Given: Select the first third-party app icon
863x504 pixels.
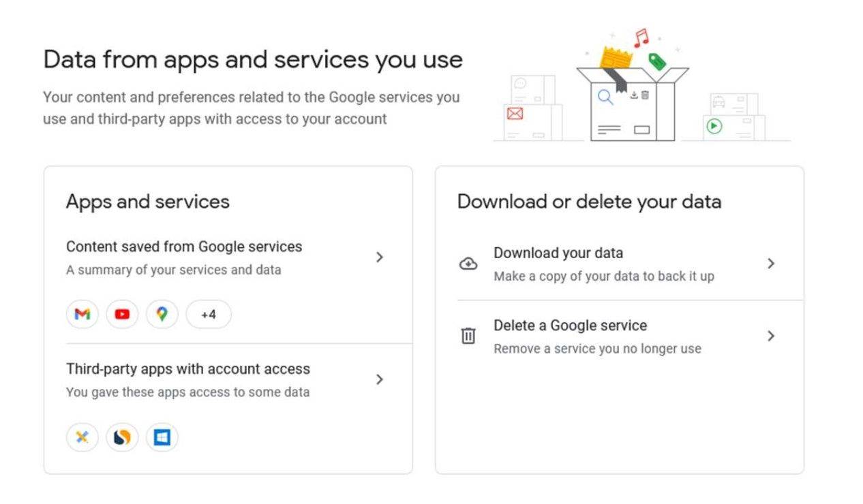Looking at the screenshot, I should click(x=82, y=437).
